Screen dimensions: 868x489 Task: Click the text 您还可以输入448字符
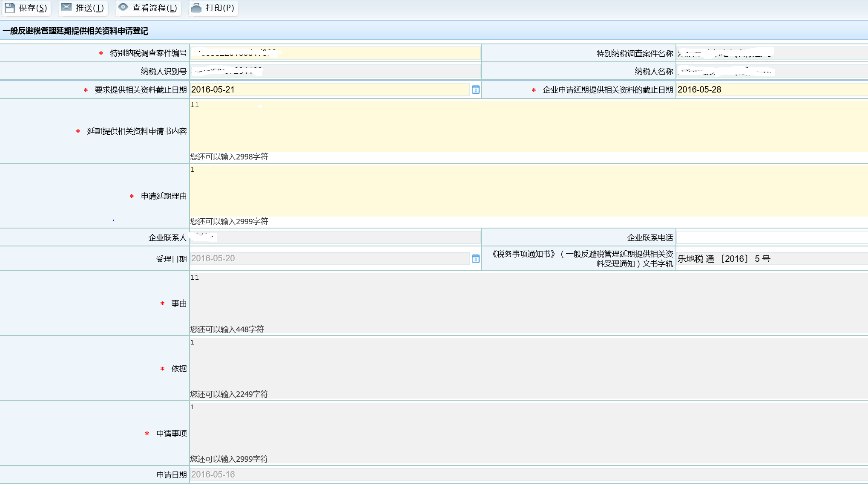point(227,329)
